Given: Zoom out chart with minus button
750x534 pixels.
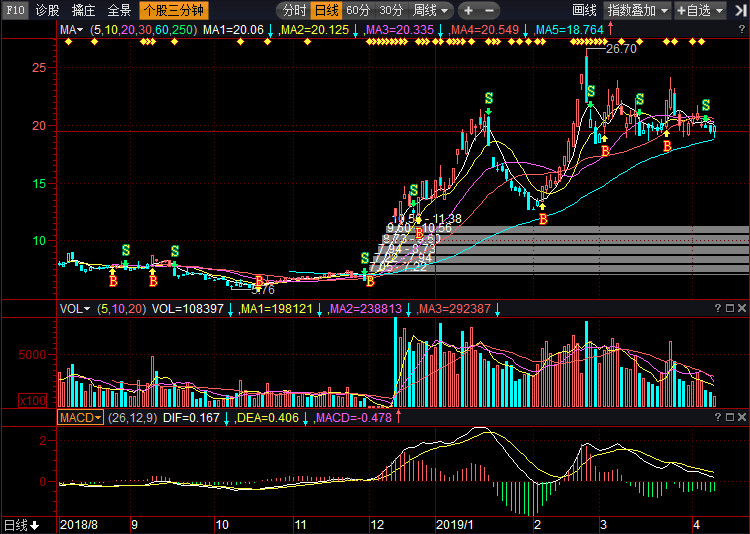Looking at the screenshot, I should coord(495,10).
